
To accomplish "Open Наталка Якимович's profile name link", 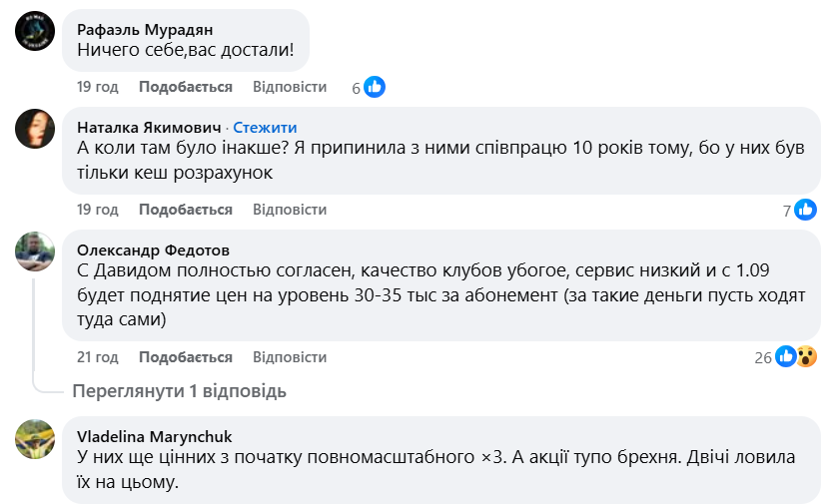I will pyautogui.click(x=149, y=128).
